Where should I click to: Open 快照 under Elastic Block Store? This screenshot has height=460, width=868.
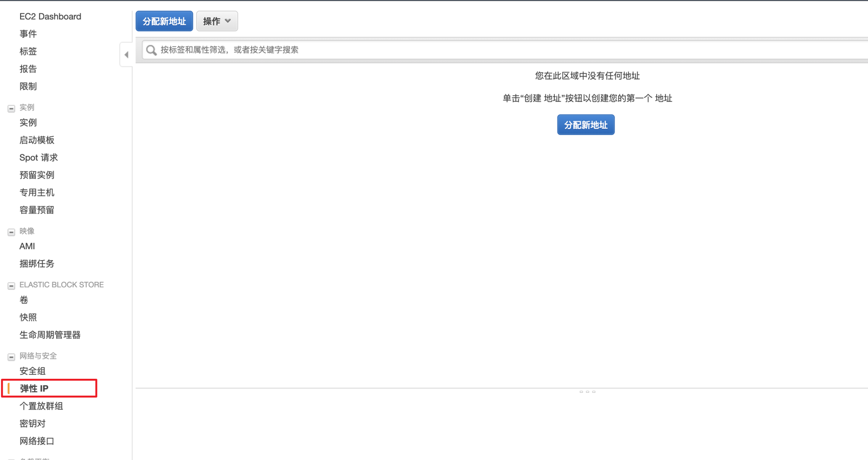(28, 318)
